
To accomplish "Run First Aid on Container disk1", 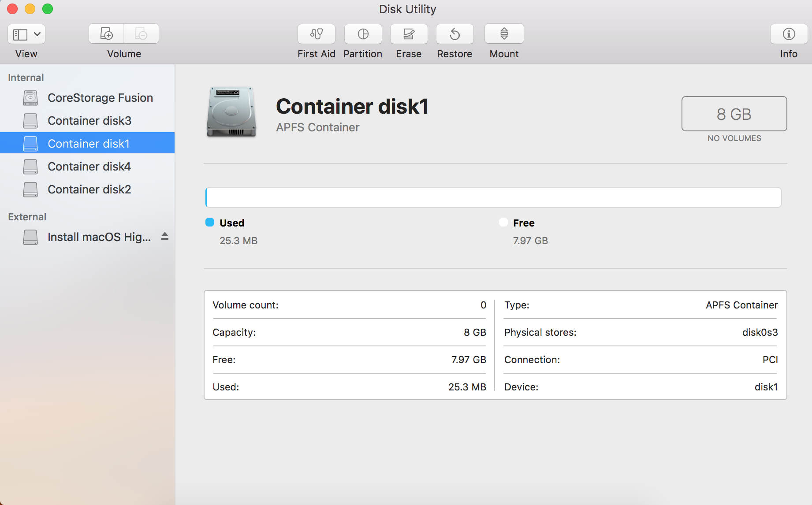I will 316,34.
